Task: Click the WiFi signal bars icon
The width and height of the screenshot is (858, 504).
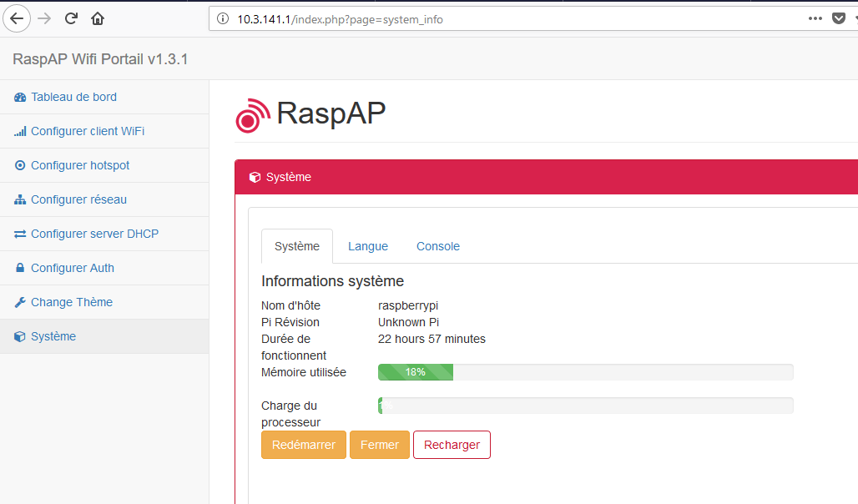Action: (x=20, y=131)
